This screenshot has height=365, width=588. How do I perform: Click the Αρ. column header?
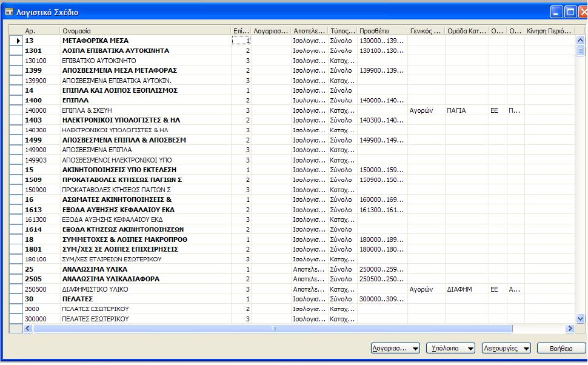(41, 31)
